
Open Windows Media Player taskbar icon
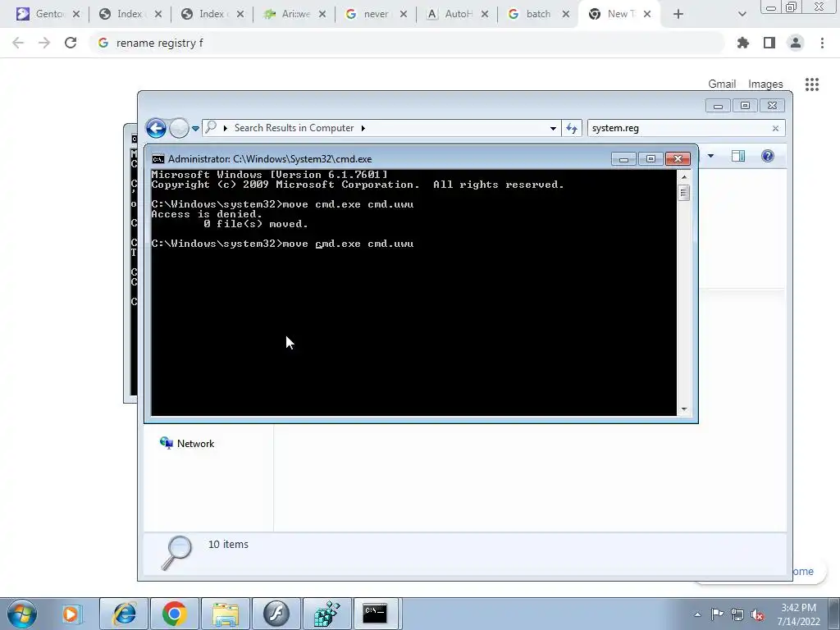(71, 614)
